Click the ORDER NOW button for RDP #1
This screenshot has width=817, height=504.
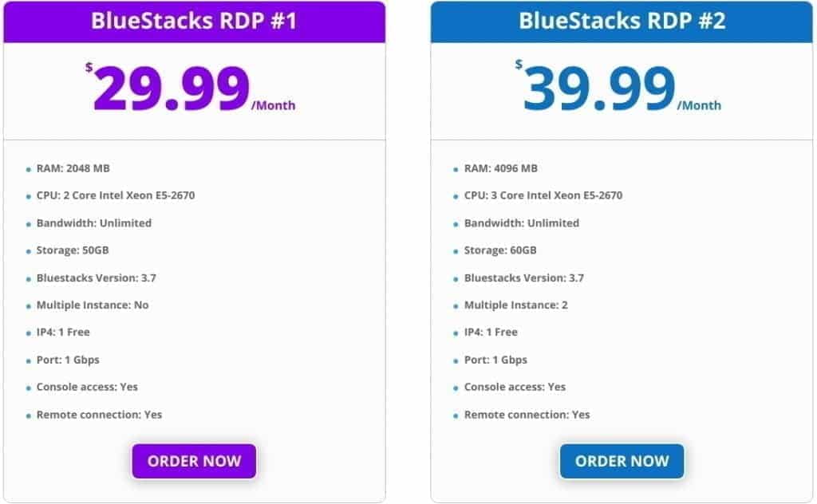click(193, 461)
